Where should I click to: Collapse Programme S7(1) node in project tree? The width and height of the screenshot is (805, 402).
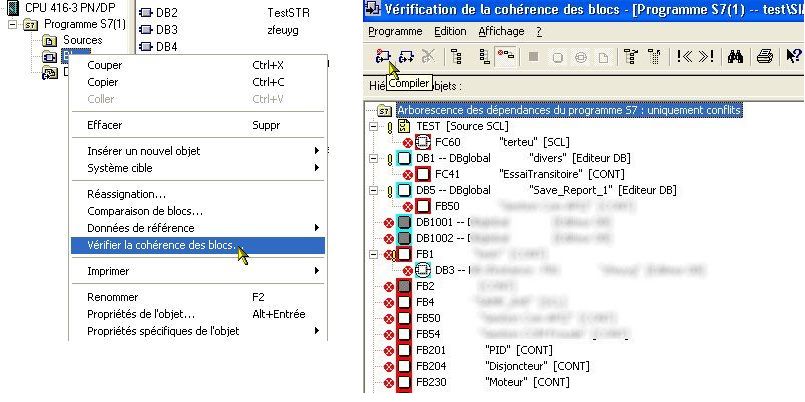pos(13,24)
